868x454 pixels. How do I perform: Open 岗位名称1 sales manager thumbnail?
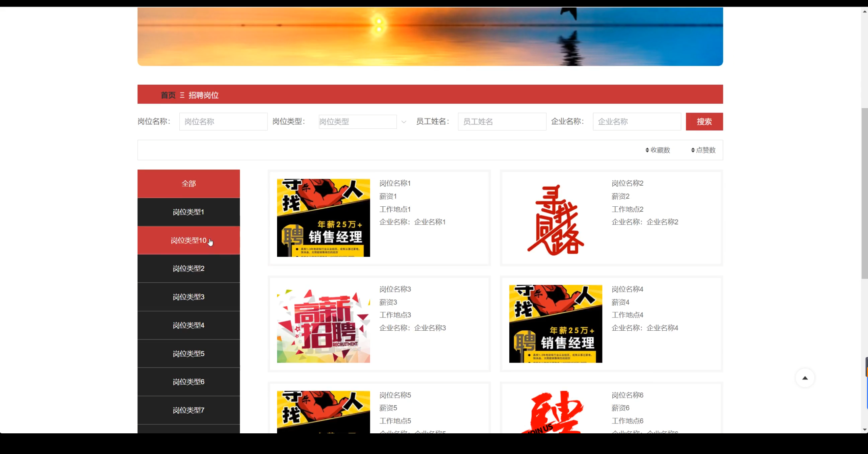click(323, 218)
